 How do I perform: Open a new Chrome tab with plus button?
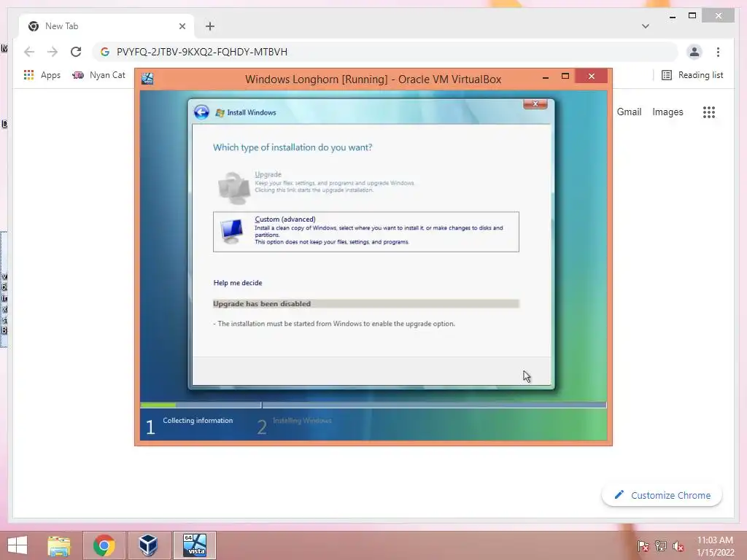click(210, 26)
